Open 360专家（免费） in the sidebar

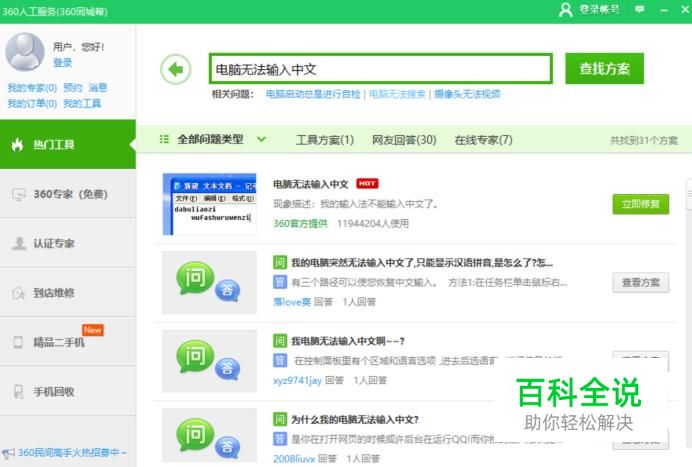coord(68,194)
